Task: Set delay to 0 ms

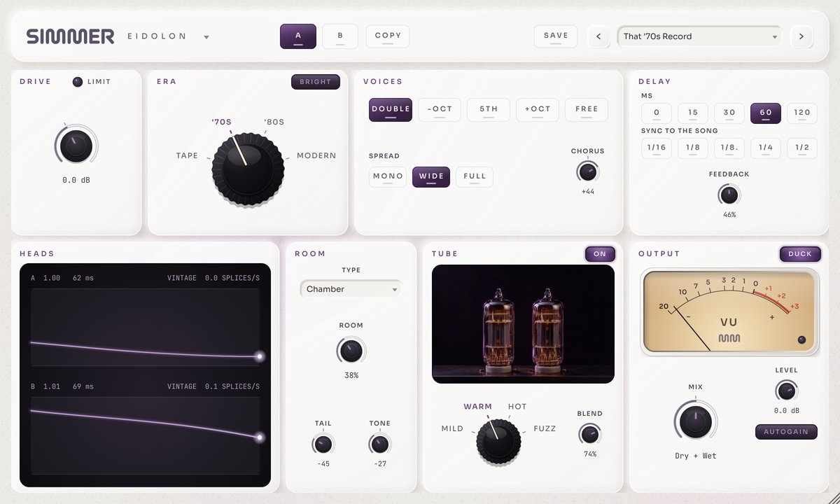Action: [x=657, y=113]
